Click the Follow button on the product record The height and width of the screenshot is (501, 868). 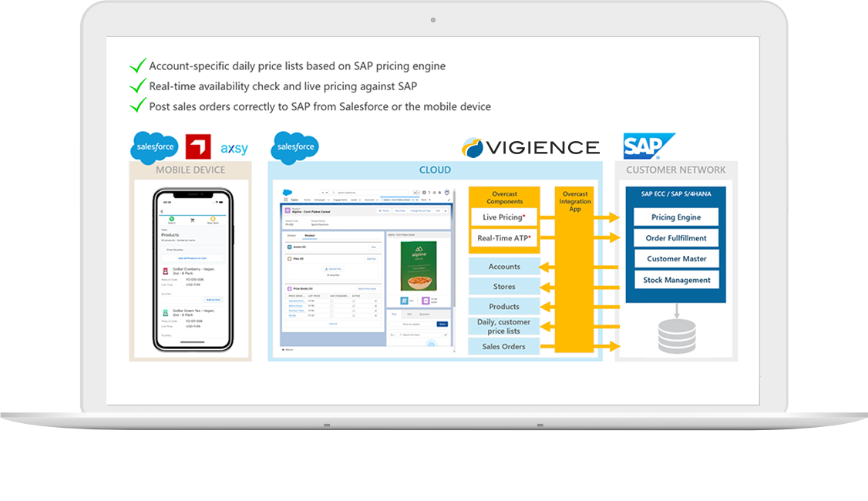(x=384, y=211)
